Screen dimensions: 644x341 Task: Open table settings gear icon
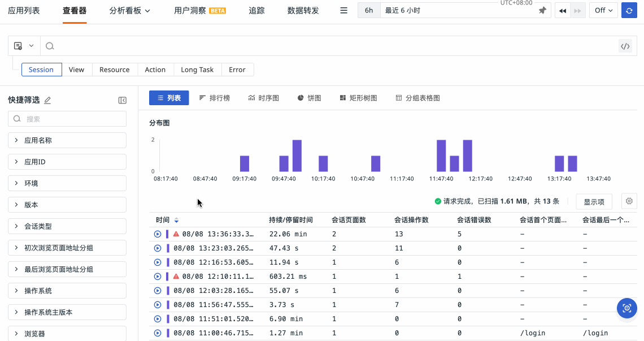pos(629,201)
